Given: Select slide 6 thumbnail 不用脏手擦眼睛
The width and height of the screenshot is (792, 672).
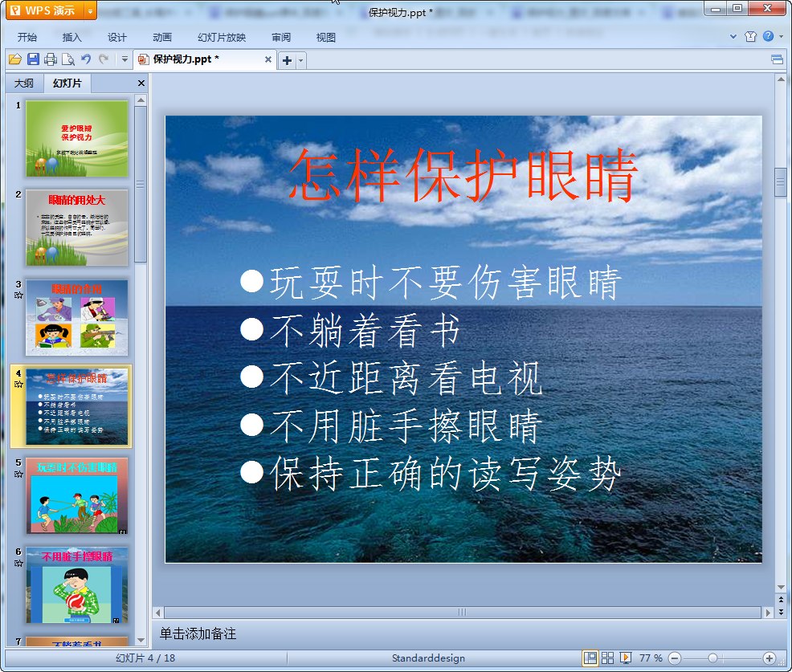Looking at the screenshot, I should [x=77, y=585].
